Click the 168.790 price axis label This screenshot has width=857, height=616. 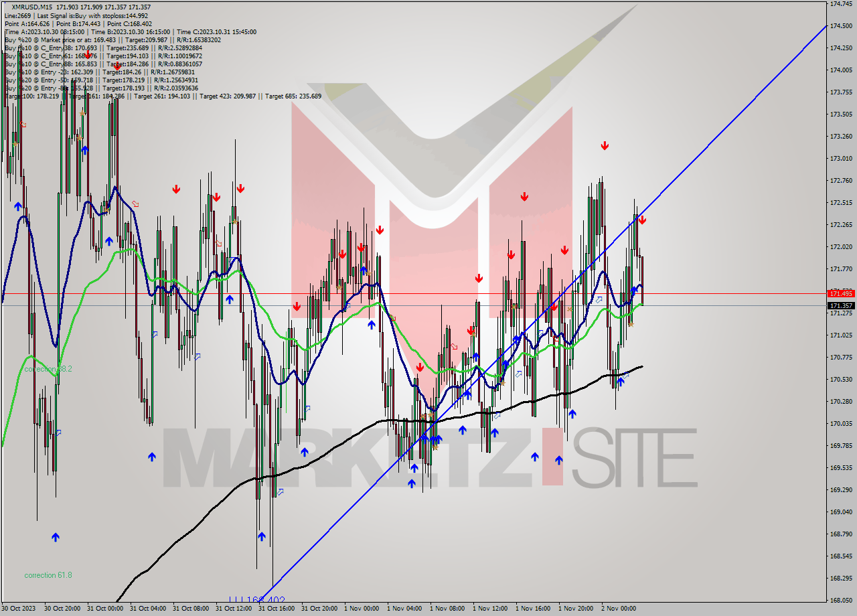pyautogui.click(x=841, y=534)
